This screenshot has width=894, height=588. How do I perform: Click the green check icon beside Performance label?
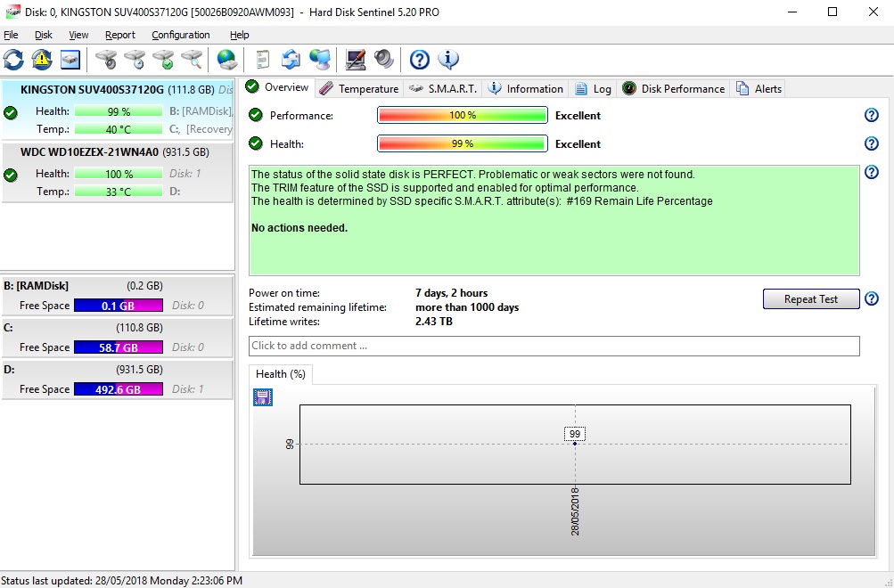click(256, 115)
